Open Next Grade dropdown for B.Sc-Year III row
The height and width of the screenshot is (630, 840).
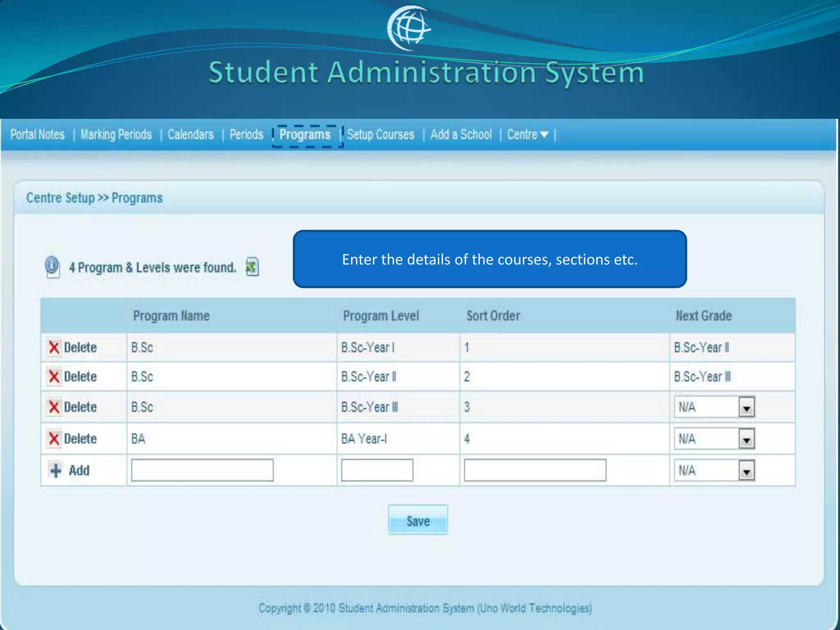(x=746, y=407)
